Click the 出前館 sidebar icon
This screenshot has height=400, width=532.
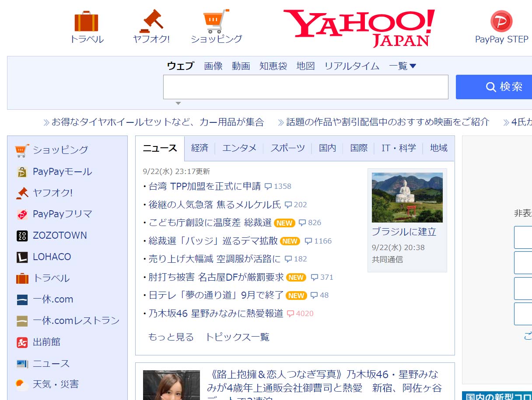[x=22, y=342]
